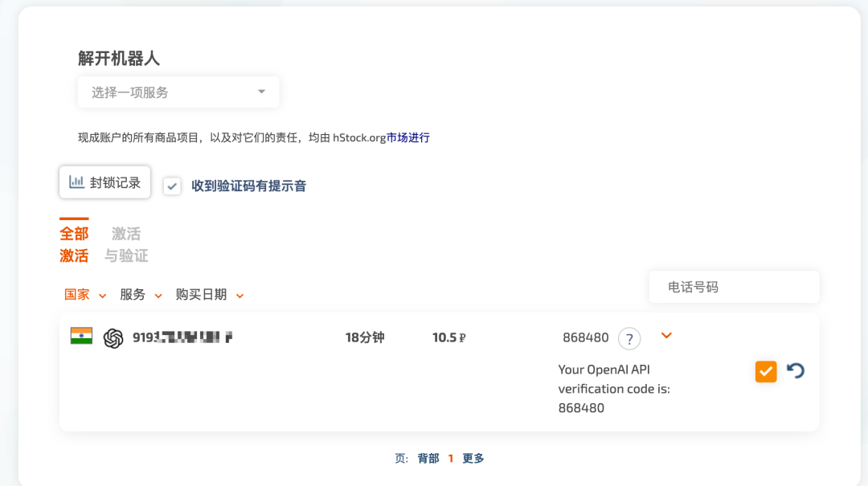Click the question mark help icon

click(629, 339)
